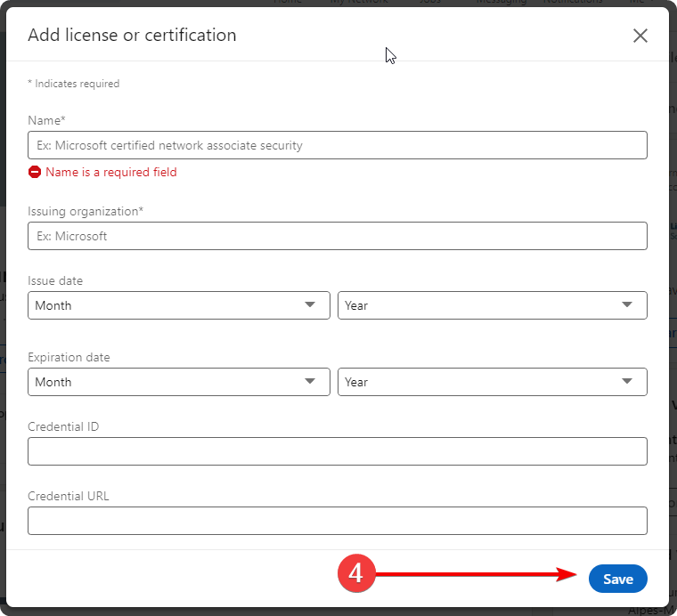Click the "Credential URL" label
Screen dimensions: 677x616
[69, 496]
